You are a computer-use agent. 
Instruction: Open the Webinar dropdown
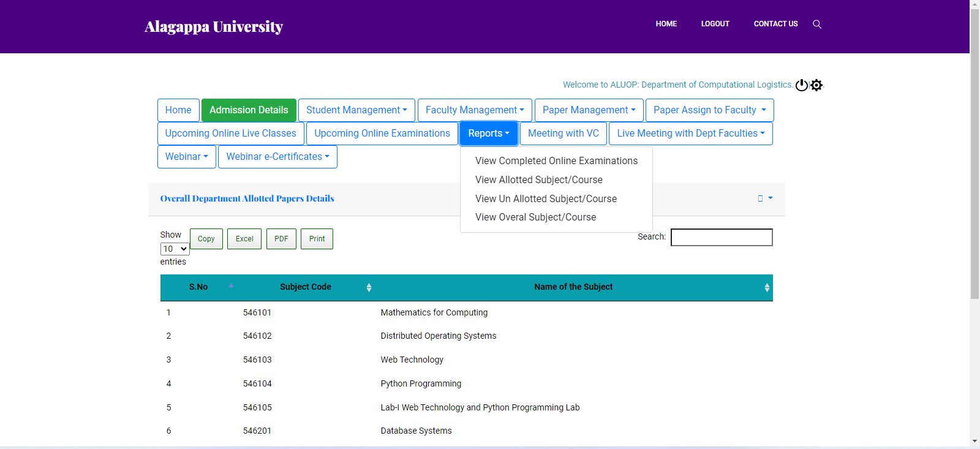[187, 157]
